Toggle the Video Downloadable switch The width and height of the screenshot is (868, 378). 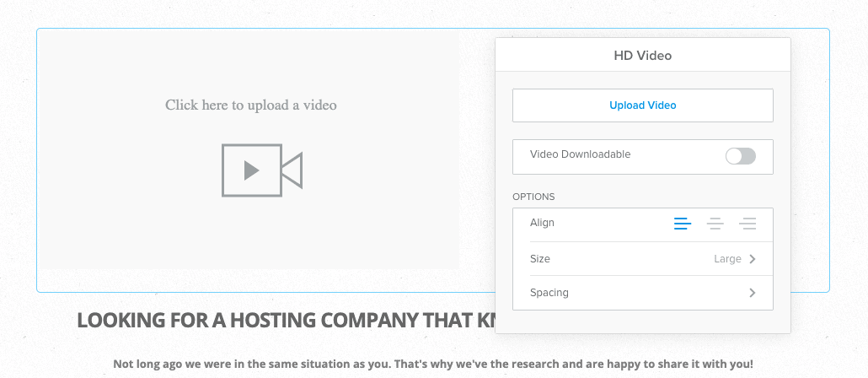(x=740, y=156)
